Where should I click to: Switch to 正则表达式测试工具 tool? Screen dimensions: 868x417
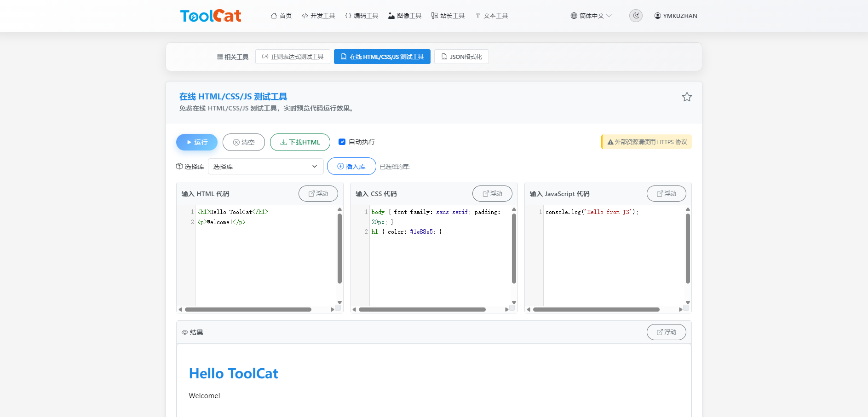293,56
